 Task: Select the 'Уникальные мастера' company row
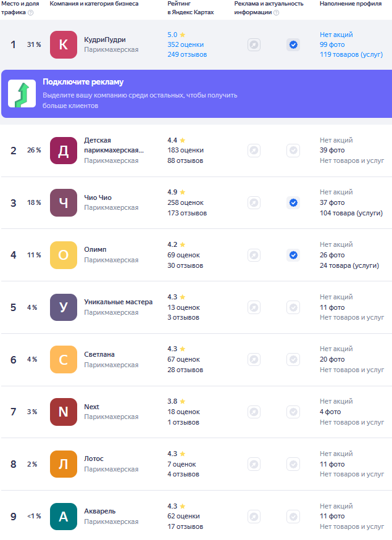pos(118,302)
